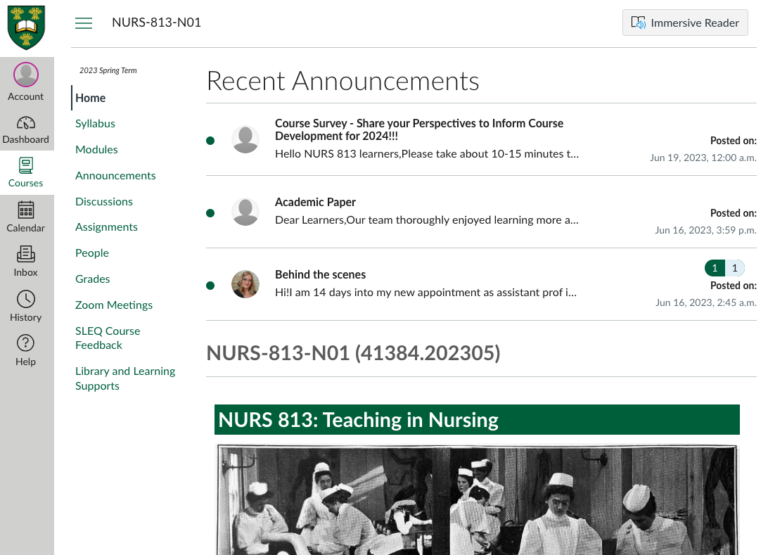Open Zoom Meetings navigation link

tap(113, 305)
